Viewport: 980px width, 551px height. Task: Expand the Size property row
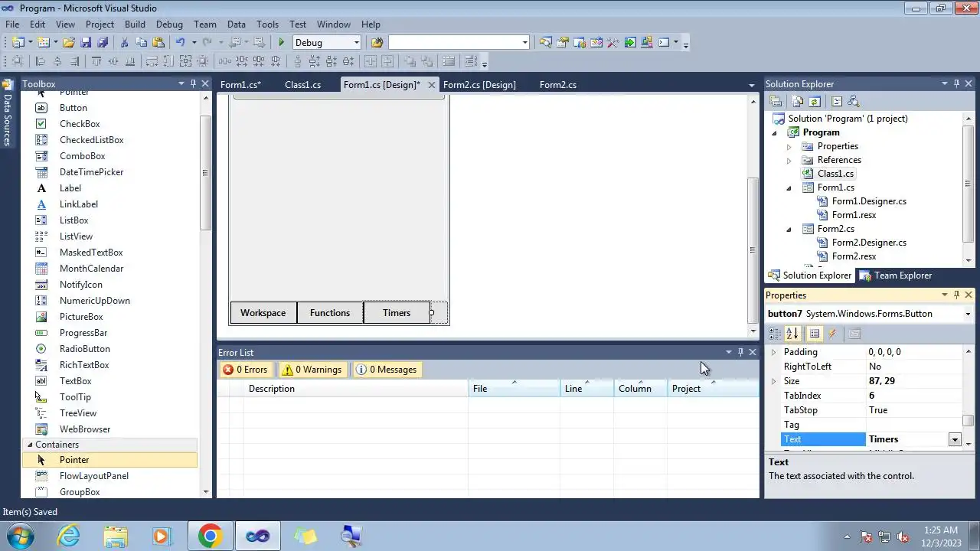773,381
